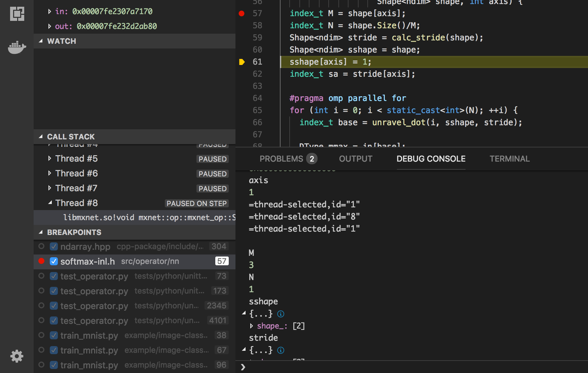Click in the debug console input field
The height and width of the screenshot is (373, 588).
click(x=417, y=367)
